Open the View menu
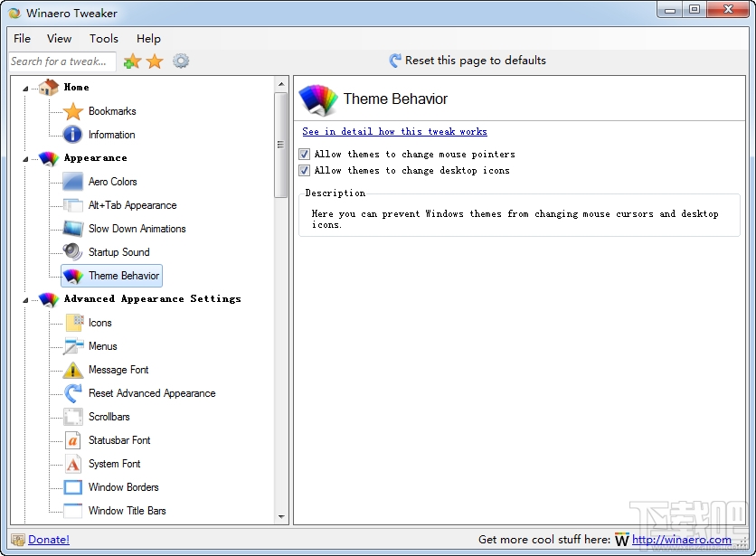Screen dimensions: 756x556 [x=60, y=39]
